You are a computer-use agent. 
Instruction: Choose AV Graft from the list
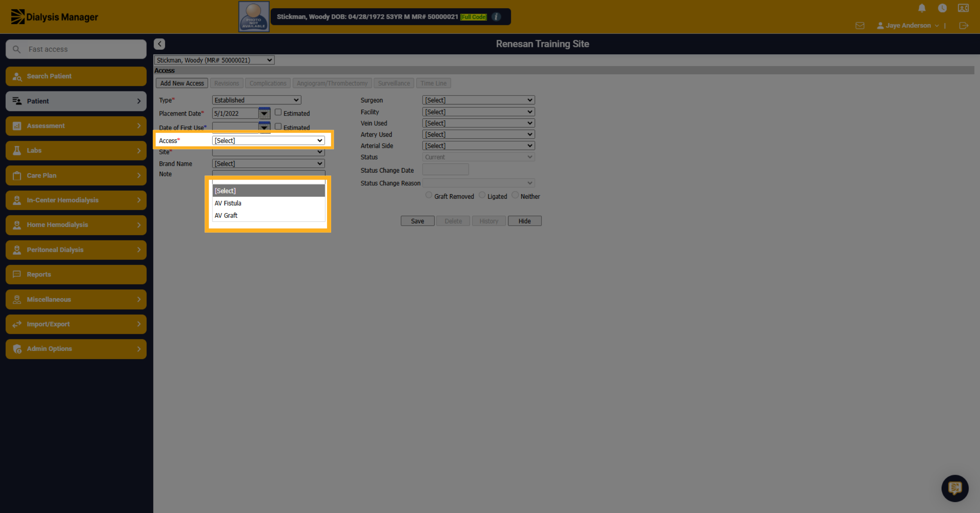coord(268,215)
